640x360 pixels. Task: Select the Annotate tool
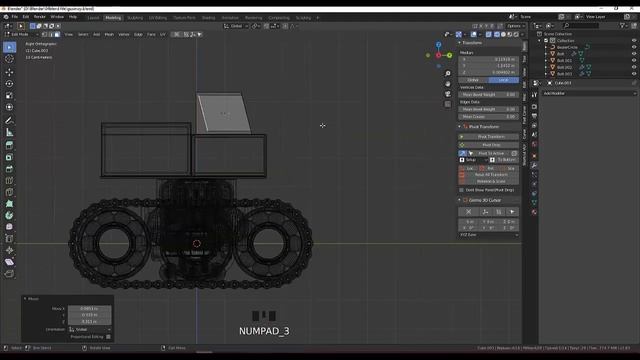click(x=9, y=120)
